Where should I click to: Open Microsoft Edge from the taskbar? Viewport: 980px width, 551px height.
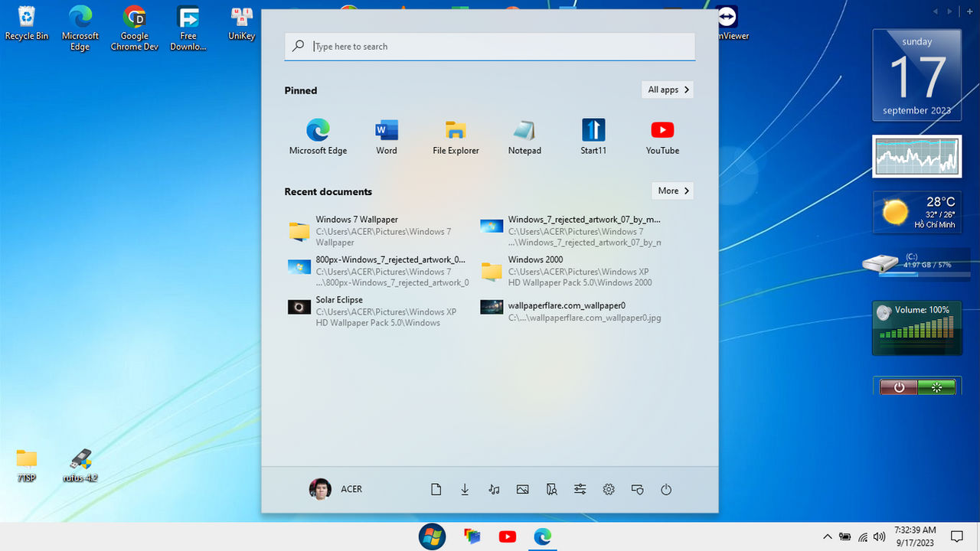pos(543,536)
